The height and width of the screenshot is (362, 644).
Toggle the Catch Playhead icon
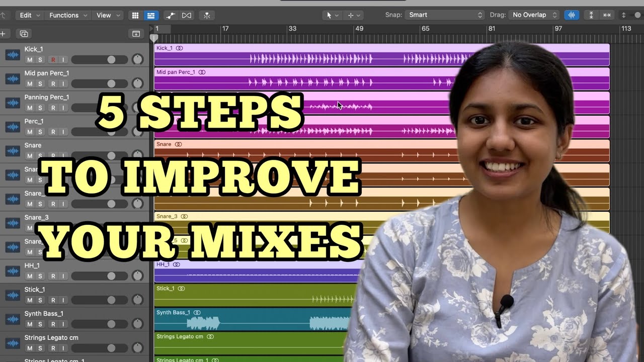(x=207, y=15)
